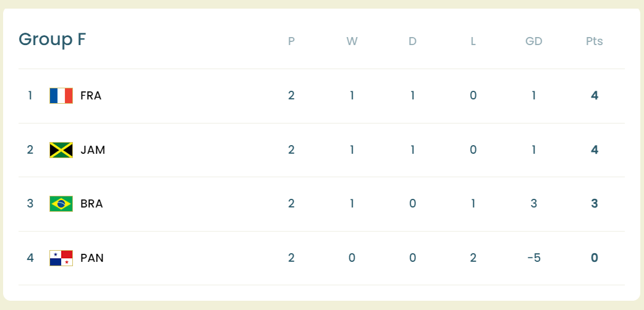Select the FRA team name
644x310 pixels.
(91, 96)
